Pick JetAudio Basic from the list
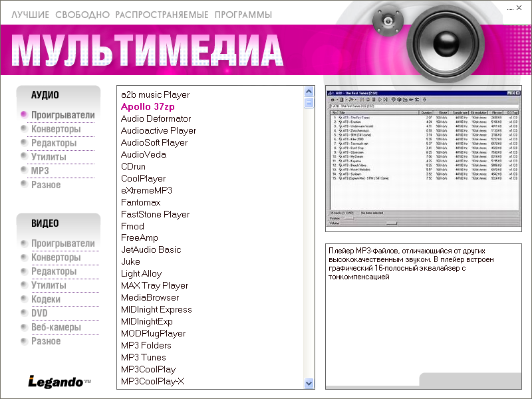The height and width of the screenshot is (399, 532). click(150, 249)
